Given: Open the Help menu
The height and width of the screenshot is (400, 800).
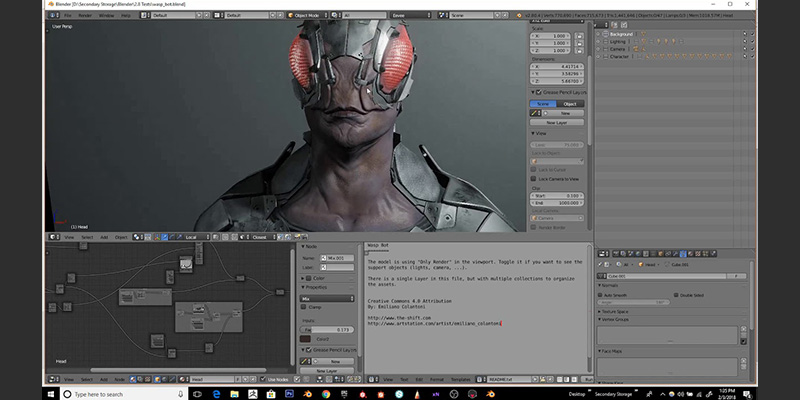Looking at the screenshot, I should pos(126,16).
